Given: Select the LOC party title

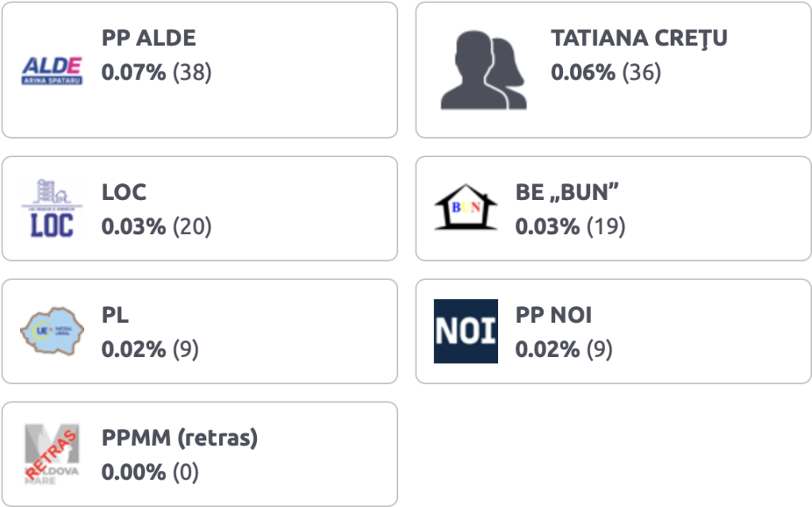Looking at the screenshot, I should point(124,192).
